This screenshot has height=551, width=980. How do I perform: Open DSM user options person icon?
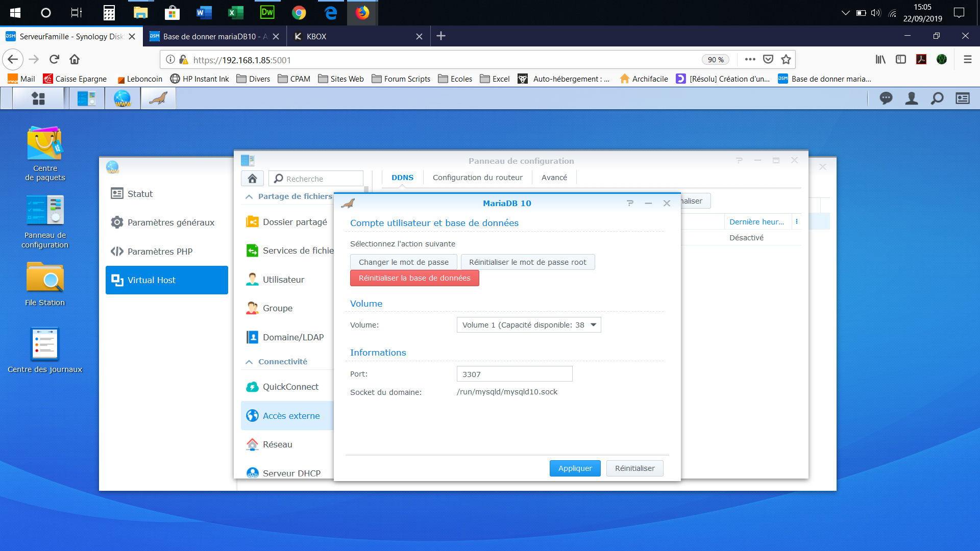(x=912, y=98)
